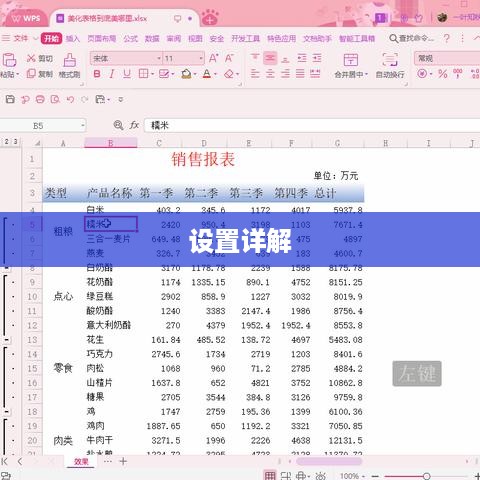Open the font color dropdown arrow
This screenshot has width=480, height=480.
pyautogui.click(x=216, y=74)
